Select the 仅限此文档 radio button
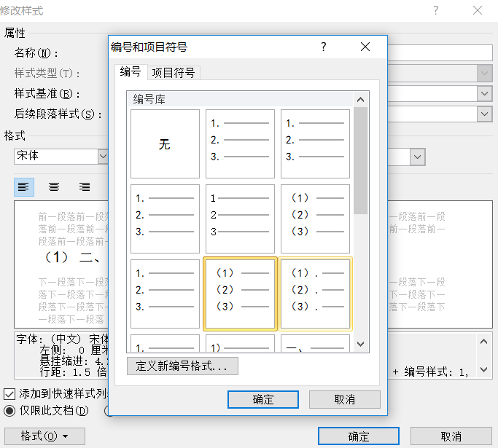 click(x=9, y=410)
